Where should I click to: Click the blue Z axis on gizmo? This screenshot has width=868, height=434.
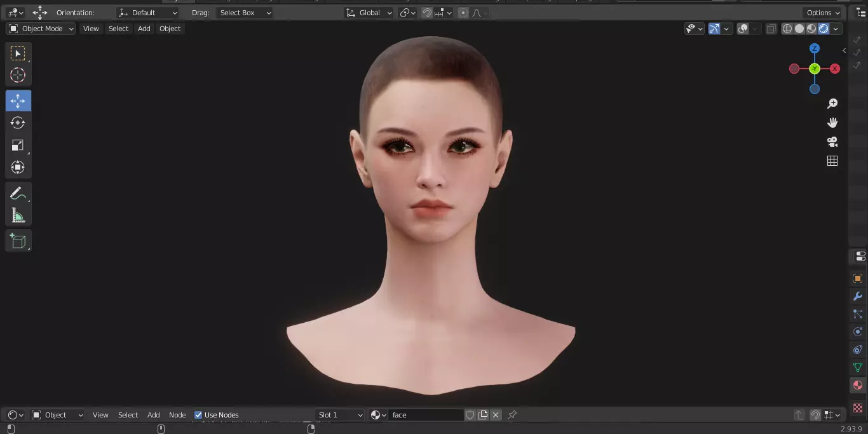pyautogui.click(x=815, y=48)
